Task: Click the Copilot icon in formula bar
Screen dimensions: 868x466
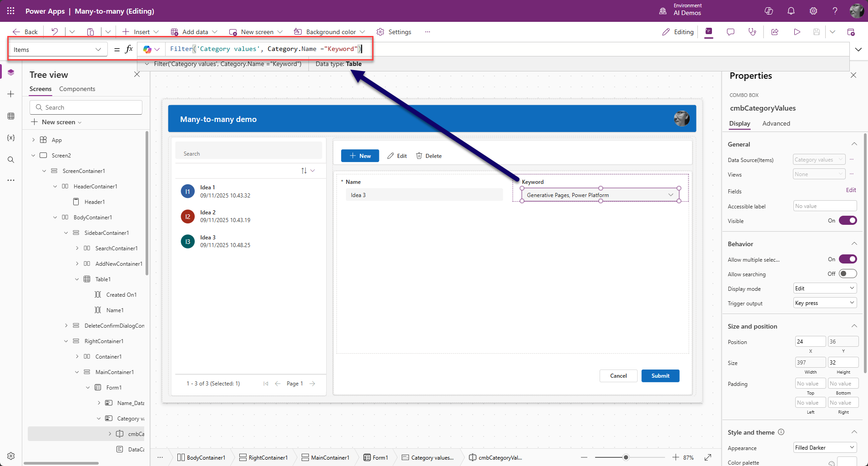Action: tap(147, 49)
